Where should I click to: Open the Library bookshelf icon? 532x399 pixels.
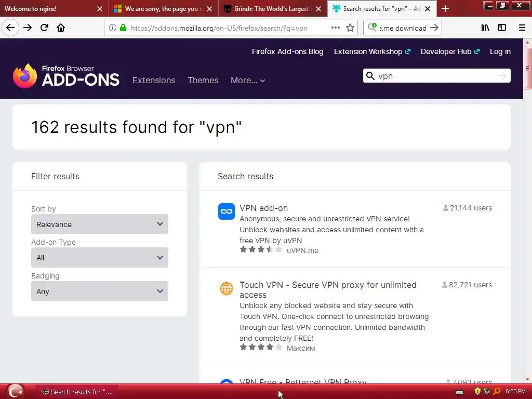pyautogui.click(x=485, y=28)
